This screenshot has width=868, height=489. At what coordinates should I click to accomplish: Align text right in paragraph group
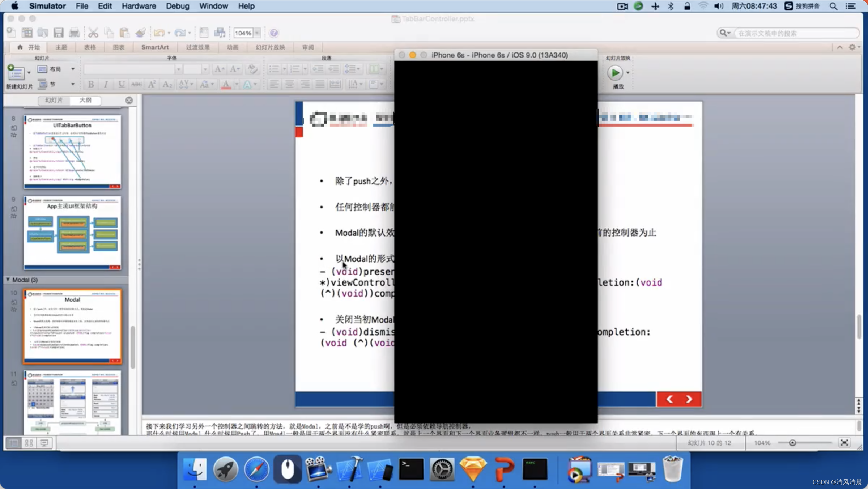(305, 84)
